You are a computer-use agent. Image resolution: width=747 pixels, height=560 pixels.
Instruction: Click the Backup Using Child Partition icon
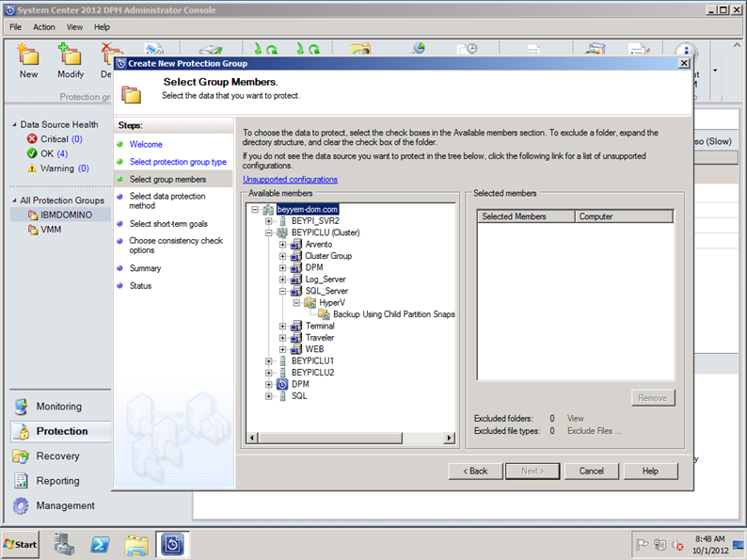click(x=324, y=314)
